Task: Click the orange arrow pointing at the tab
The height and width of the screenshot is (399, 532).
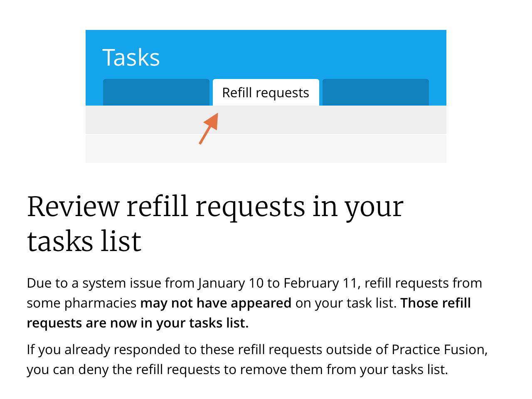Action: pos(209,129)
